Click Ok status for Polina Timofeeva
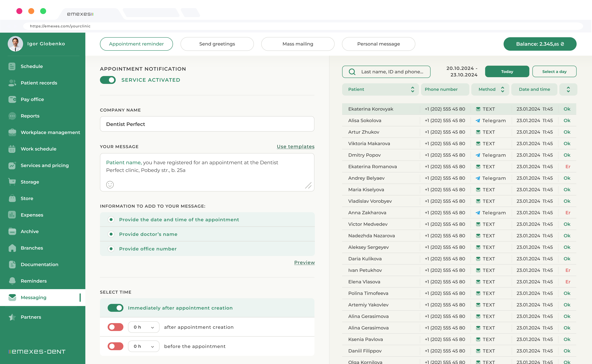 567,293
